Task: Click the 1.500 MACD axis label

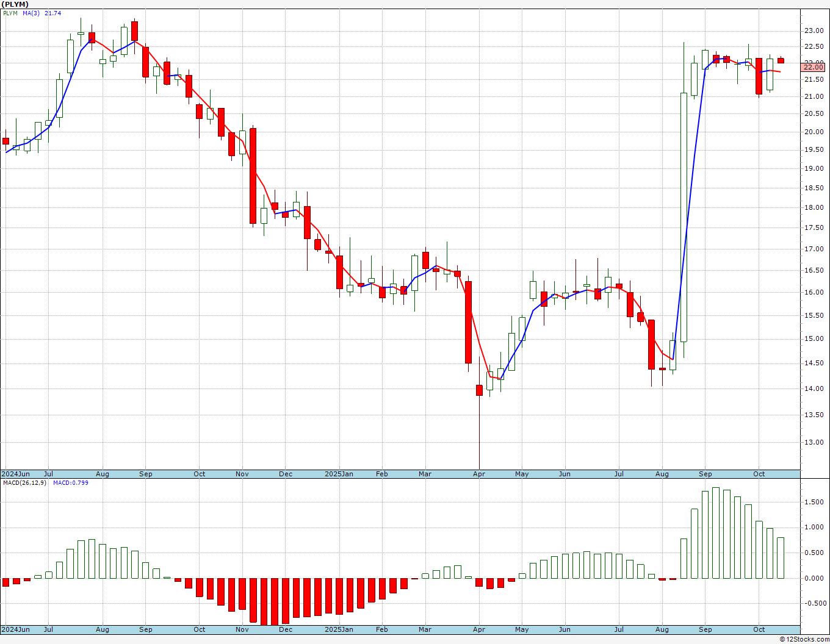Action: [815, 502]
